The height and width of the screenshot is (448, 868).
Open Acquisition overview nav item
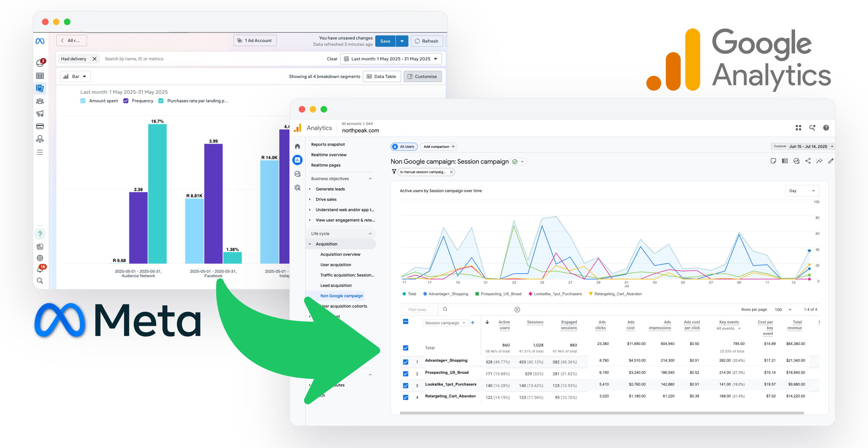click(x=340, y=255)
